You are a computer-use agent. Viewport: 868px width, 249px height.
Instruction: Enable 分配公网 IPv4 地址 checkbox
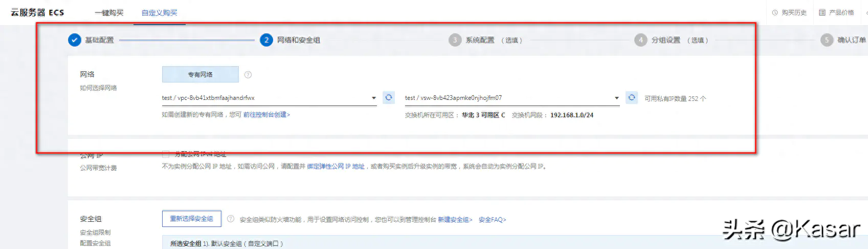pyautogui.click(x=166, y=154)
